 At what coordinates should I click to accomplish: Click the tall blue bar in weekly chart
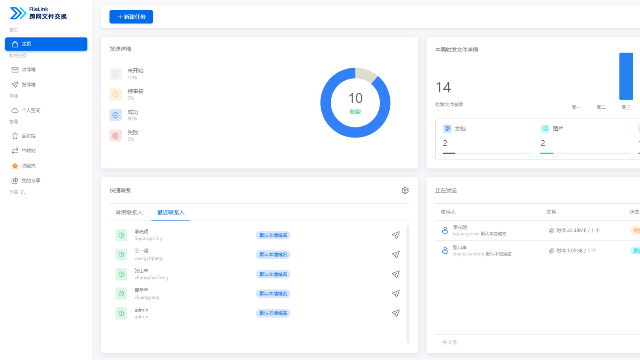[626, 76]
